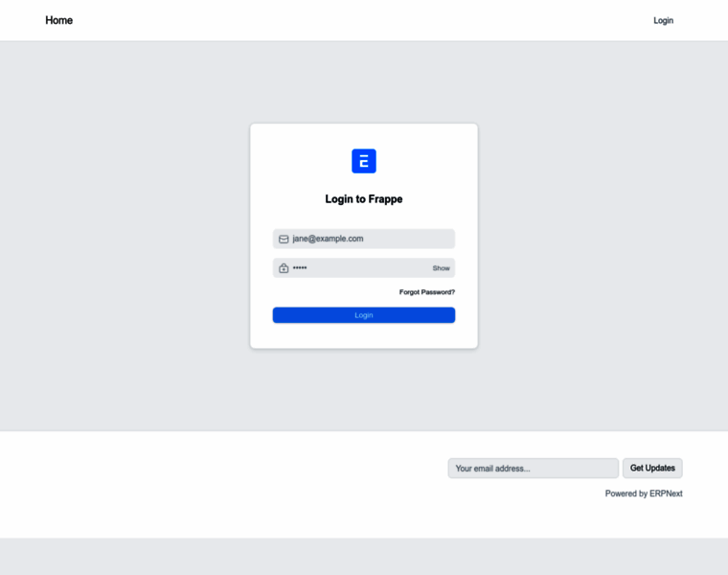The height and width of the screenshot is (575, 728).
Task: Focus the jane@example.com email field
Action: coord(364,239)
